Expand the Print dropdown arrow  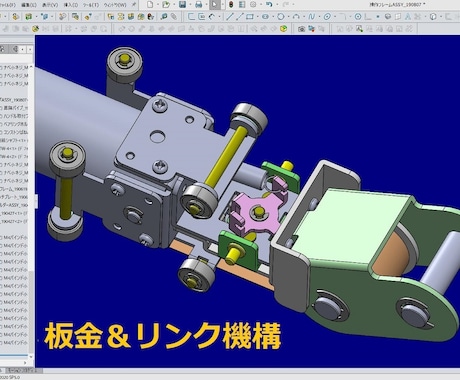pos(206,5)
